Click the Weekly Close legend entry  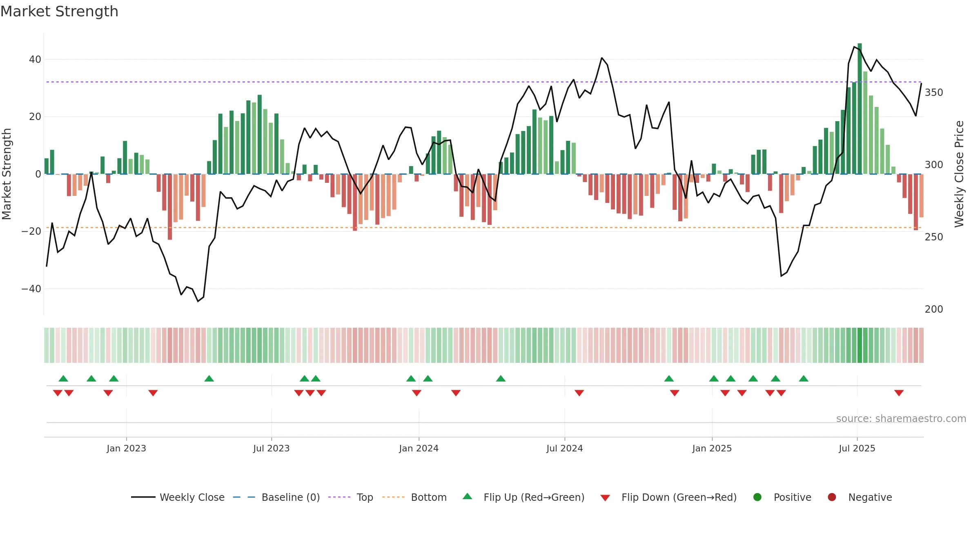178,497
